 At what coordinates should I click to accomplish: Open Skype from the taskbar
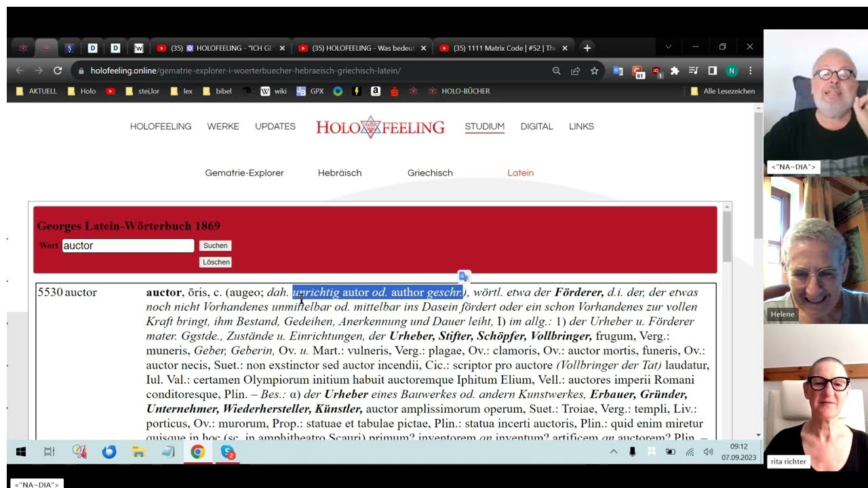228,451
